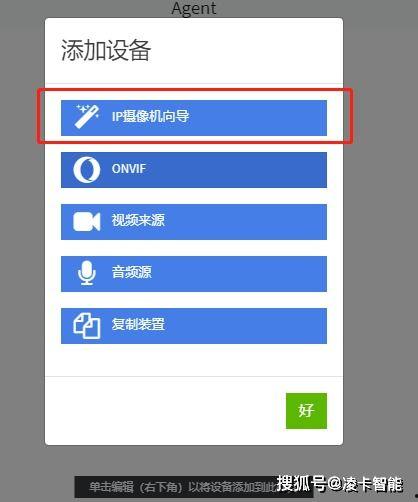This screenshot has width=418, height=502.
Task: Click the ONVIF ring logo icon
Action: point(87,169)
